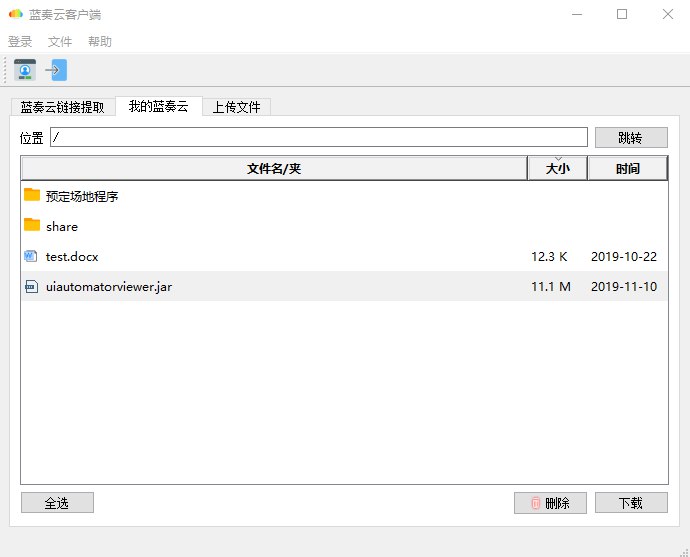Click the uiautomatorviewer.jar file icon
Viewport: 690px width, 557px height.
[x=30, y=286]
